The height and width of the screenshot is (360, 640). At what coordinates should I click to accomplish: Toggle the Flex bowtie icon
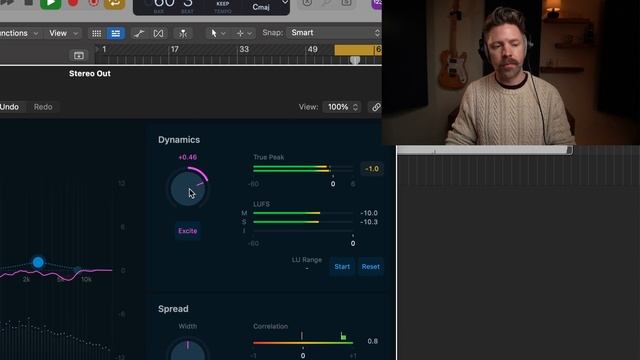[x=158, y=33]
